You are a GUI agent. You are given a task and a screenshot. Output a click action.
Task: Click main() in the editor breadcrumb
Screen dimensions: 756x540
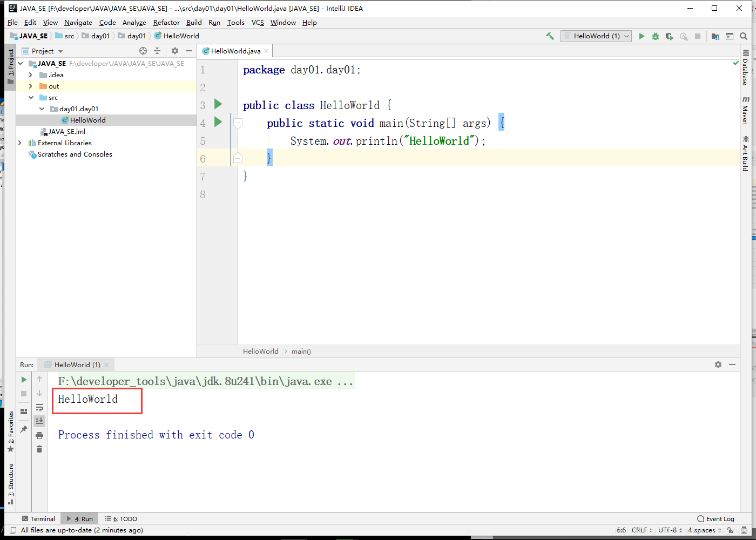pyautogui.click(x=301, y=352)
